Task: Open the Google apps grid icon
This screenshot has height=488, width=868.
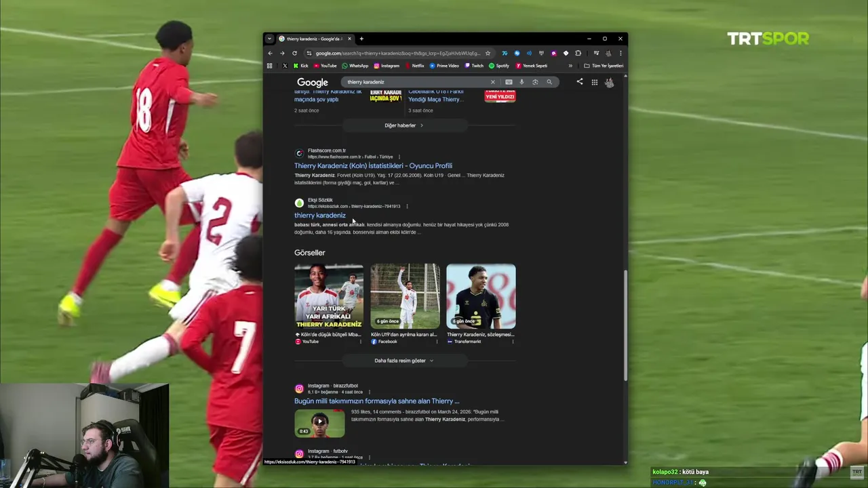Action: click(595, 83)
